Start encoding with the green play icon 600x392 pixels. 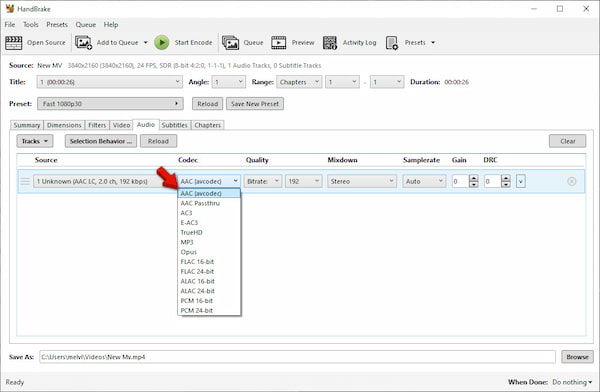tap(161, 42)
